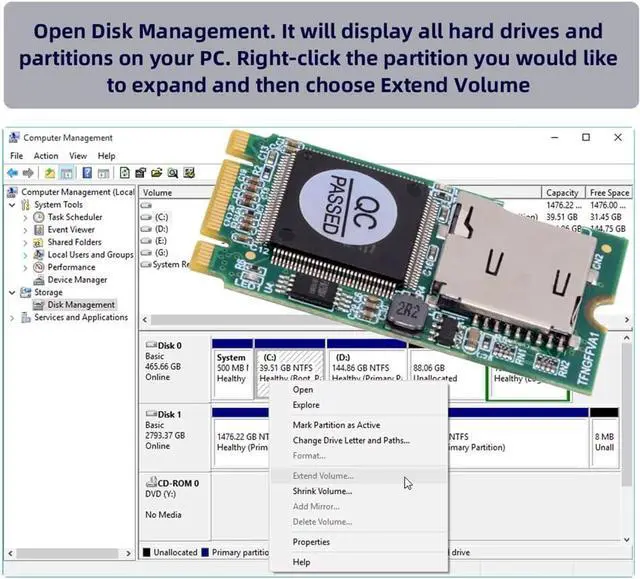Open Task Scheduler in the tree

tap(74, 217)
